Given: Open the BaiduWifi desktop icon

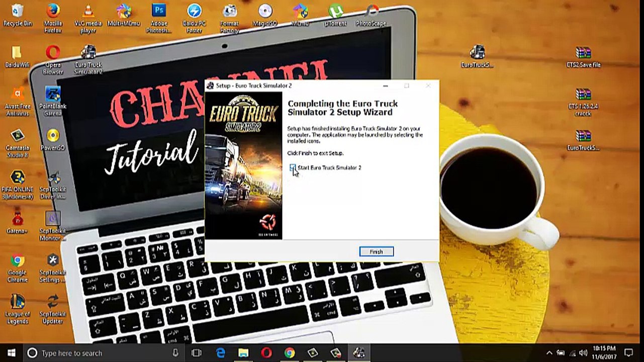Looking at the screenshot, I should (18, 57).
